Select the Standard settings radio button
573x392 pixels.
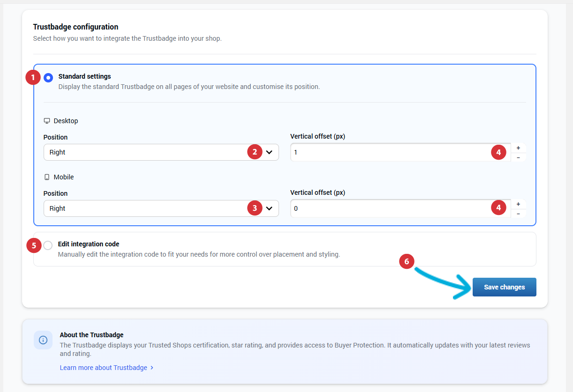click(x=48, y=78)
